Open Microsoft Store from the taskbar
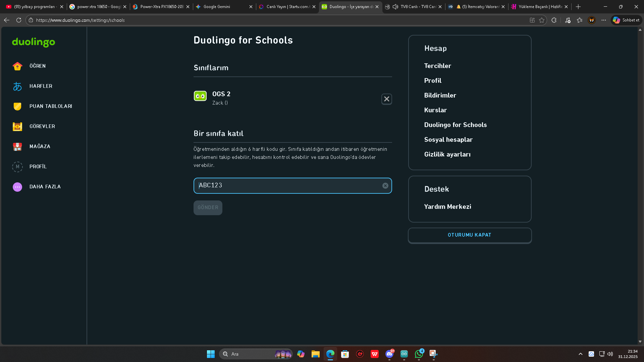The width and height of the screenshot is (644, 362). click(345, 354)
